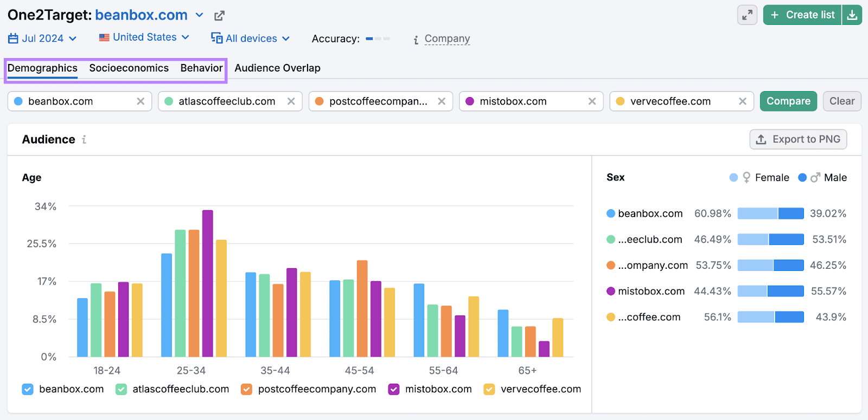Click the atlascoffeeclub.com domain input field
The height and width of the screenshot is (420, 868).
coord(230,101)
